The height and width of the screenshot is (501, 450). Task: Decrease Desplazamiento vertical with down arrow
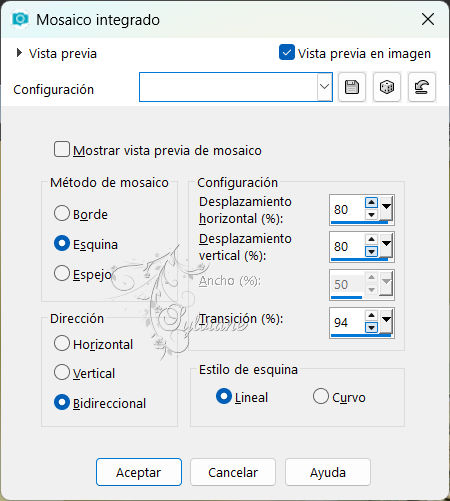tap(371, 251)
